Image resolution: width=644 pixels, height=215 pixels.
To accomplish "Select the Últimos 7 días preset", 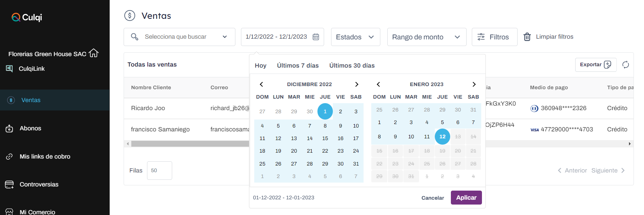I will pyautogui.click(x=298, y=66).
